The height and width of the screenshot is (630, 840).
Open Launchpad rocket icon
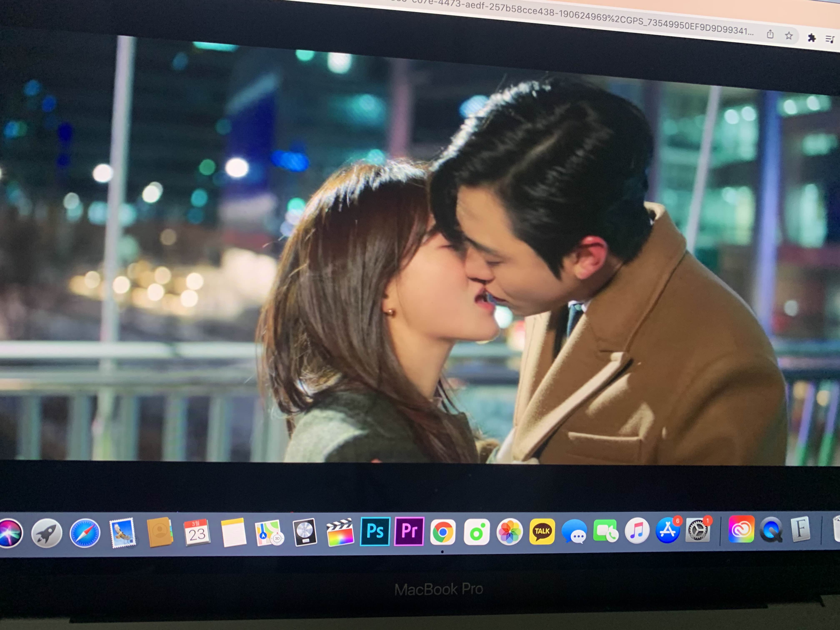[x=46, y=533]
